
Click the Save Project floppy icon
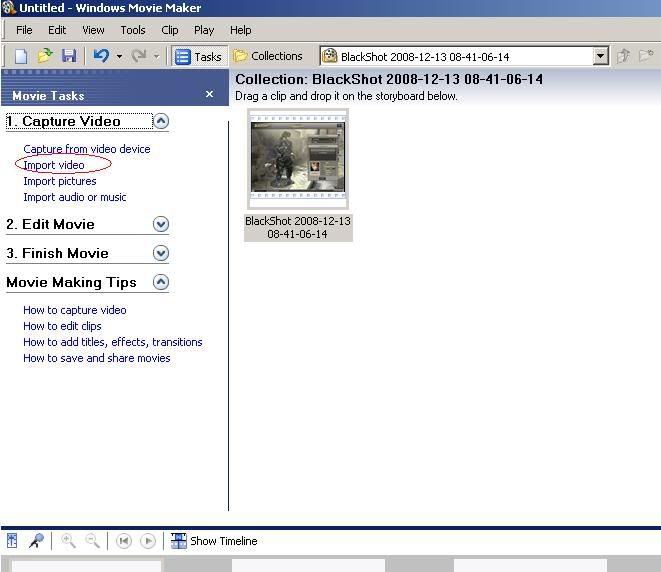click(x=69, y=56)
